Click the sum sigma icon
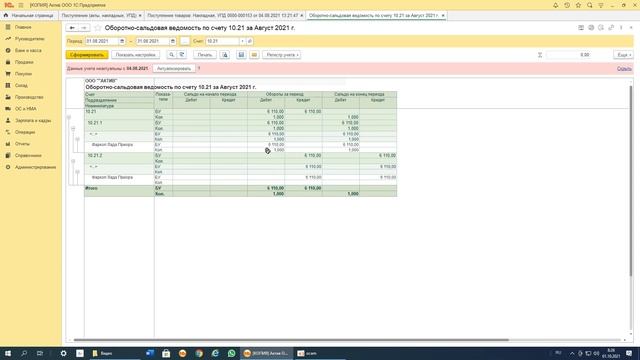 [x=540, y=55]
